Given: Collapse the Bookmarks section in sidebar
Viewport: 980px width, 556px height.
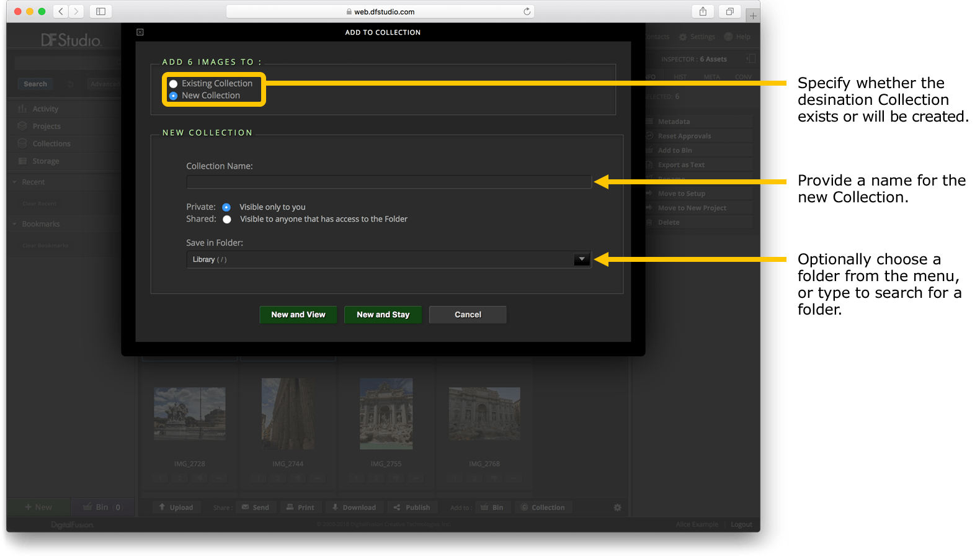Looking at the screenshot, I should [x=15, y=224].
